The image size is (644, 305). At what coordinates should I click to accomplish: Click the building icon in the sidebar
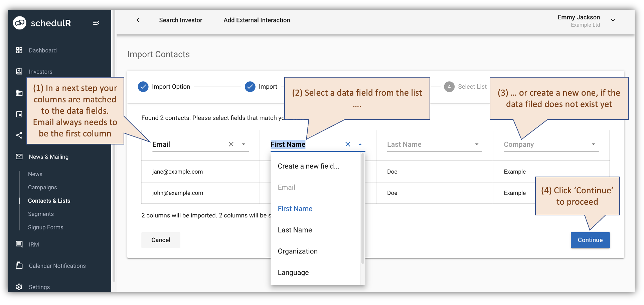(19, 93)
